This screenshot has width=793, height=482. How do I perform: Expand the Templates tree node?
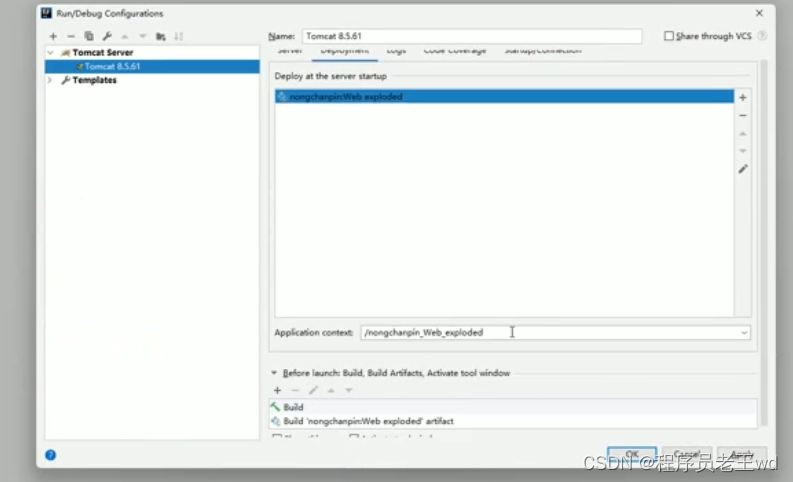click(x=50, y=80)
